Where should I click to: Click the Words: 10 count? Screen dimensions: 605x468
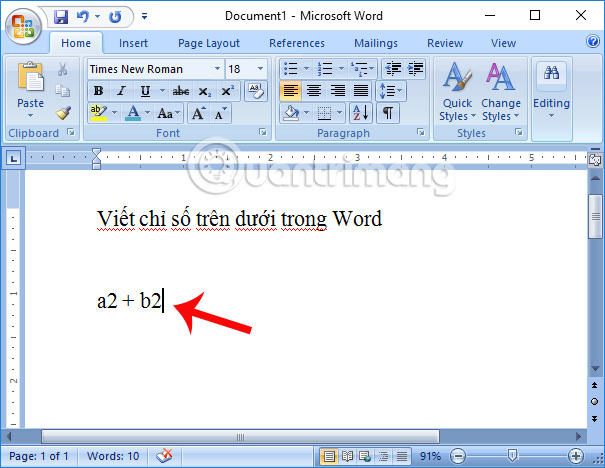(113, 456)
